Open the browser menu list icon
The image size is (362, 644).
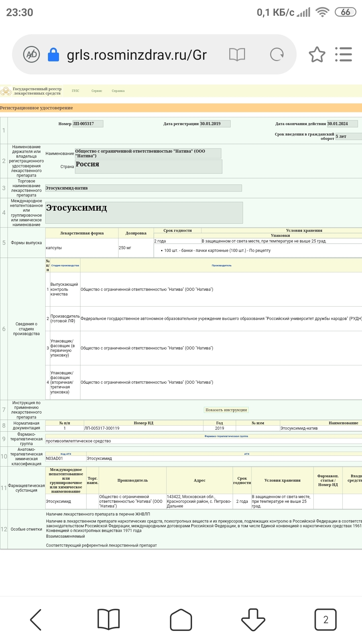[x=344, y=54]
